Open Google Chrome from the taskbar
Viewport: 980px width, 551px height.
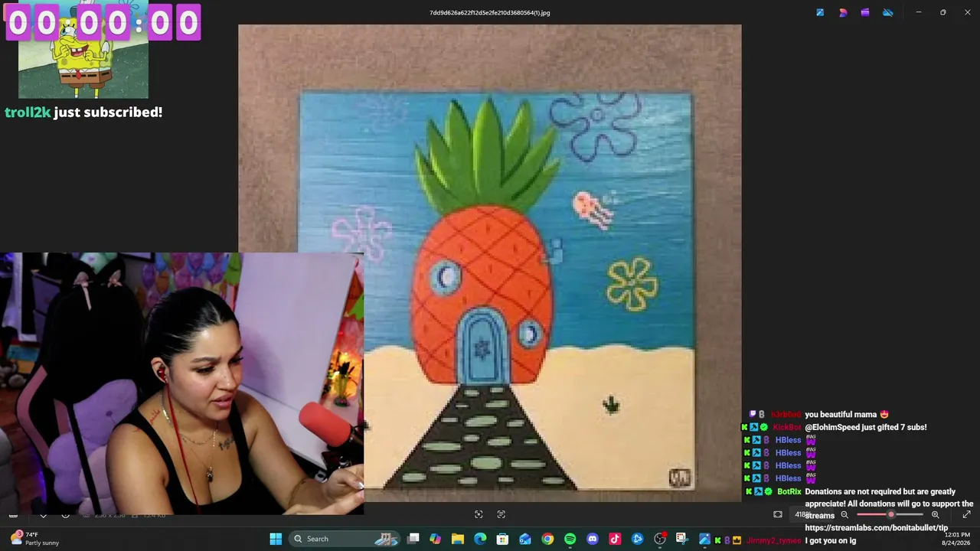click(x=547, y=539)
